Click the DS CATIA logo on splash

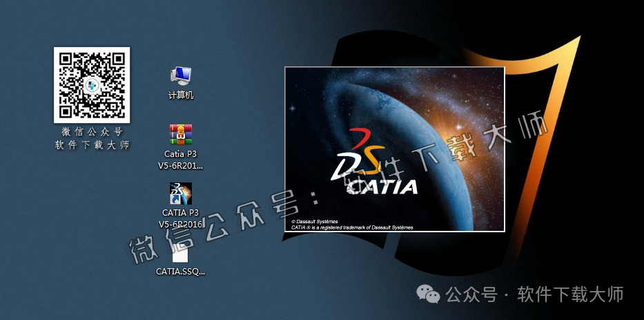coord(373,162)
